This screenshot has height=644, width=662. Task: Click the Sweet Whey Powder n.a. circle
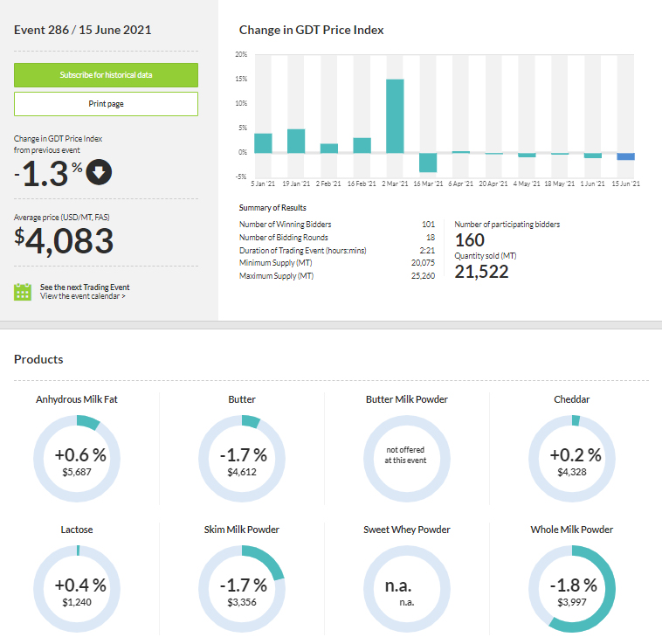(407, 589)
